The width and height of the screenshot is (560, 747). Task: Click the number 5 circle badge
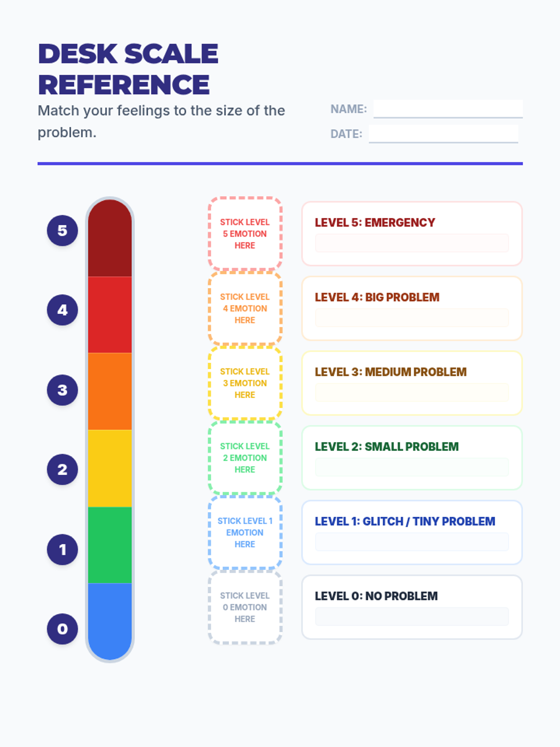62,231
